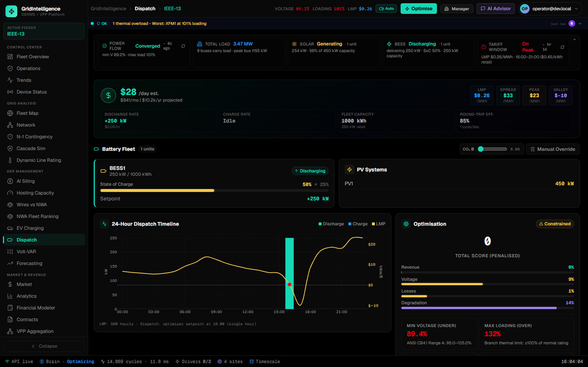Click the Degradation score bar
The height and width of the screenshot is (367, 588).
tap(487, 308)
